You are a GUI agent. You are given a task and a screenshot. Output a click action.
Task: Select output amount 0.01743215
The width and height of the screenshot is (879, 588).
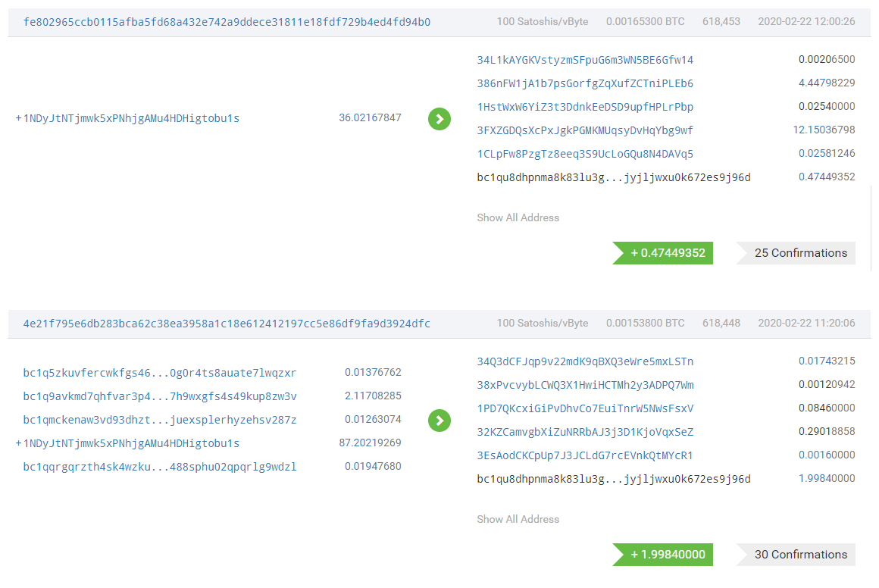point(827,361)
